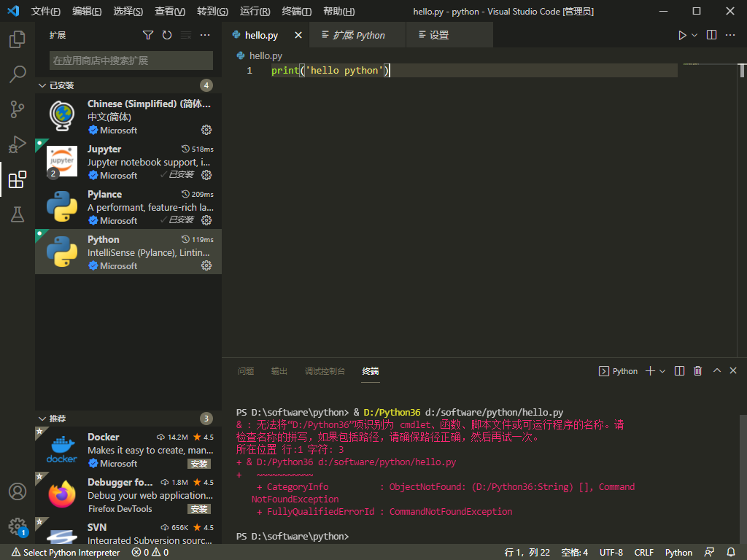The width and height of the screenshot is (747, 560).
Task: Switch to the 调试控制台 panel tab
Action: click(x=325, y=371)
